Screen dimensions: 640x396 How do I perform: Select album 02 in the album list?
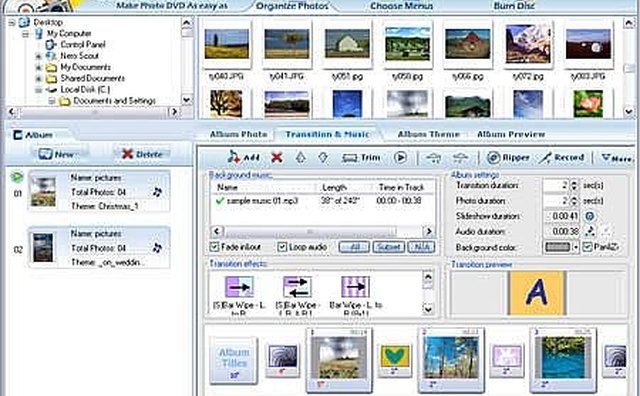pos(99,248)
